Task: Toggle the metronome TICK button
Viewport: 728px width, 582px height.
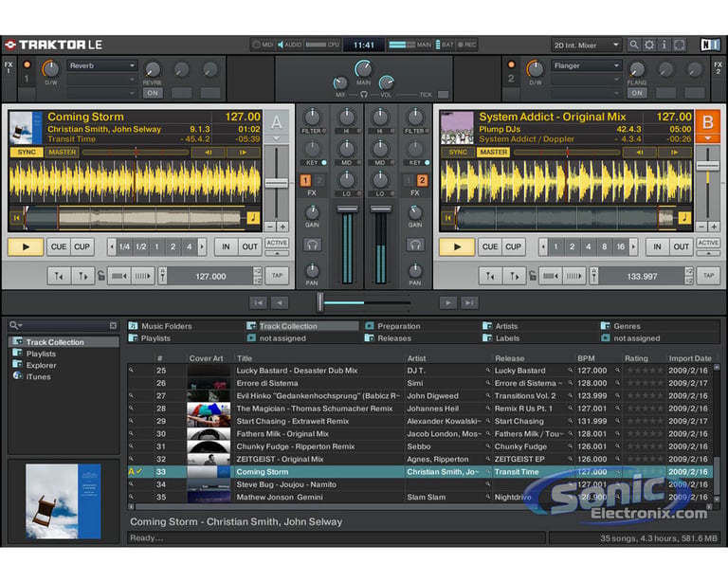Action: point(444,95)
